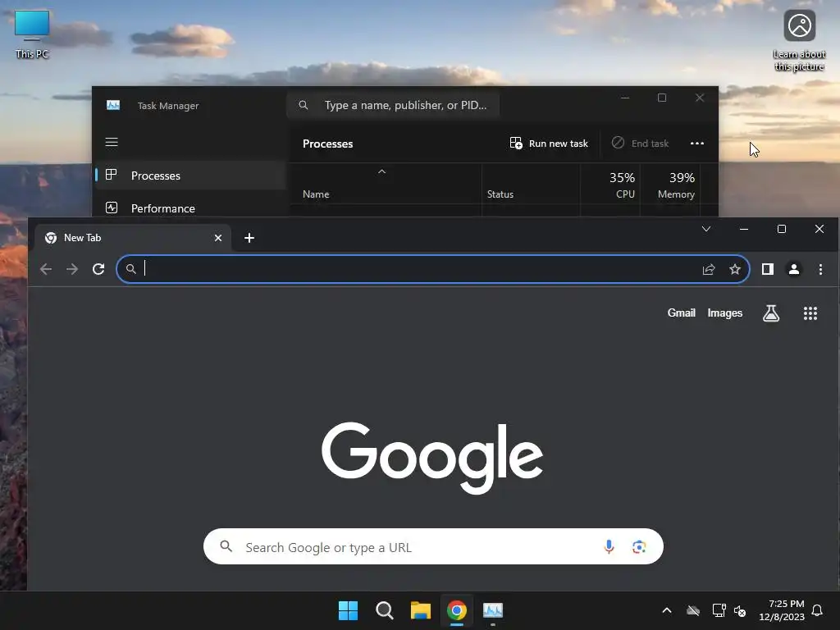Reload the page in Chrome
840x630 pixels.
98,269
